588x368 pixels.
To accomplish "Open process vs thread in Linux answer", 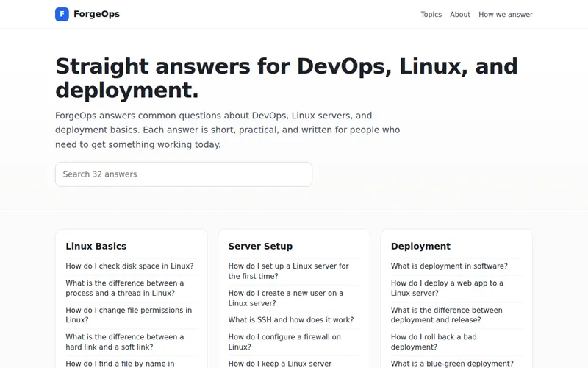I will coord(125,288).
